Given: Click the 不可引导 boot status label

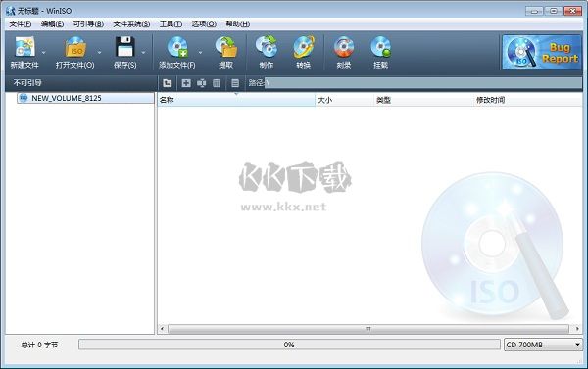Looking at the screenshot, I should [x=27, y=83].
